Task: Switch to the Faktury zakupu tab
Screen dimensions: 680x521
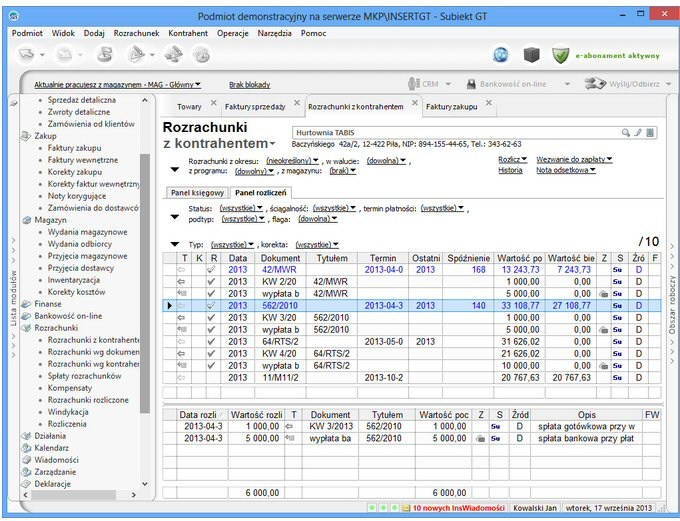Action: tap(451, 106)
